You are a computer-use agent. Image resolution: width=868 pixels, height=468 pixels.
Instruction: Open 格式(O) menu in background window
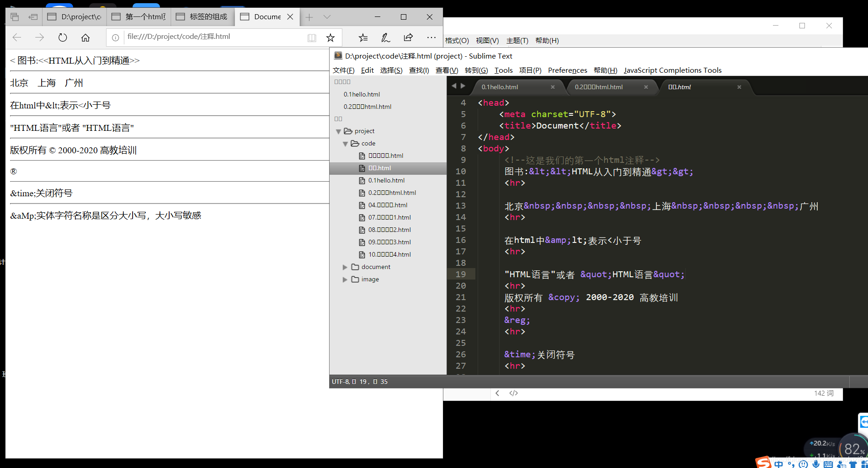point(457,40)
